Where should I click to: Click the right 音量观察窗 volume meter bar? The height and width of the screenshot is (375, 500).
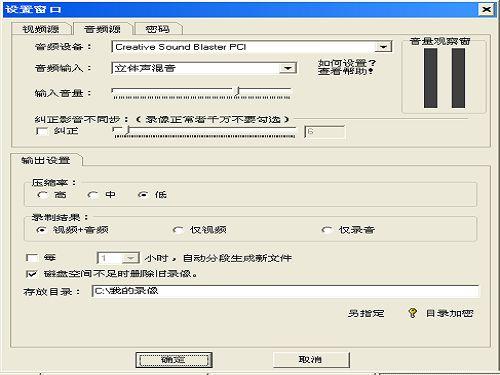[x=458, y=78]
